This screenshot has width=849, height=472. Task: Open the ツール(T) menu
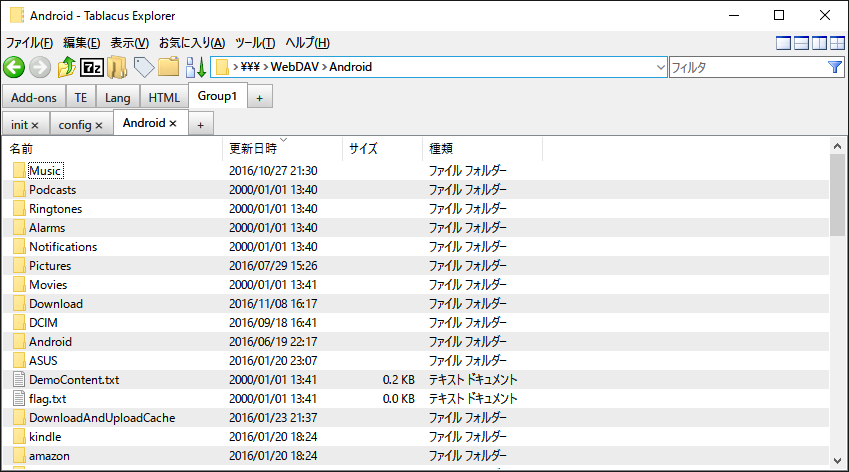pos(254,43)
